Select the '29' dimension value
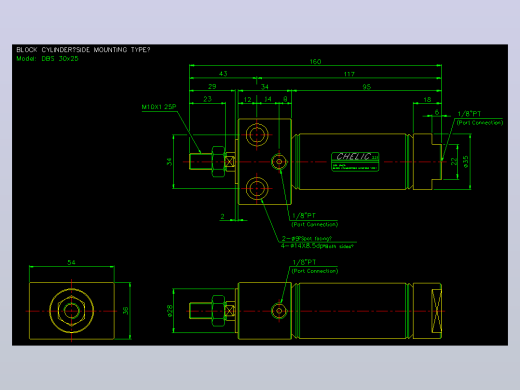 212,86
